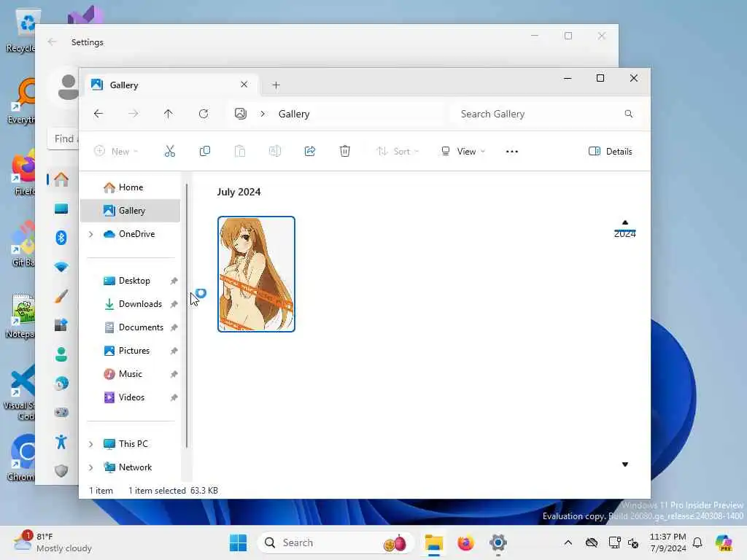Expand the OneDrive tree node
This screenshot has width=747, height=560.
click(90, 234)
